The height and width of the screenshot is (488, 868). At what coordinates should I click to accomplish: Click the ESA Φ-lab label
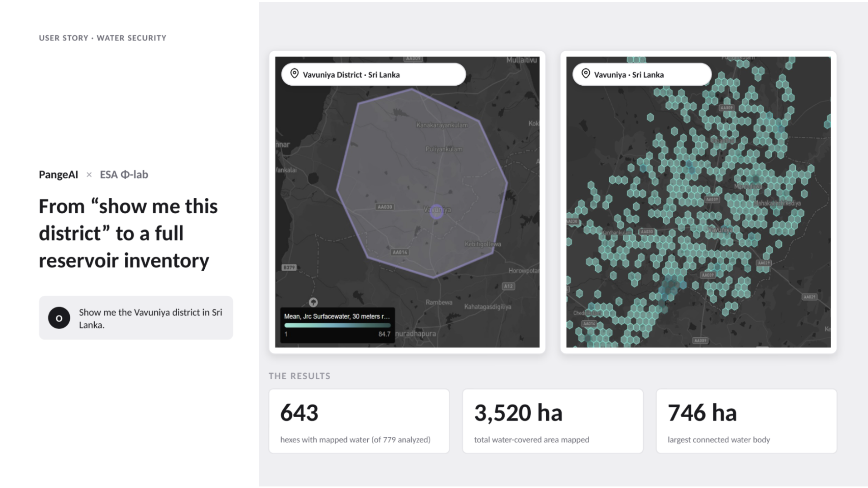(124, 175)
